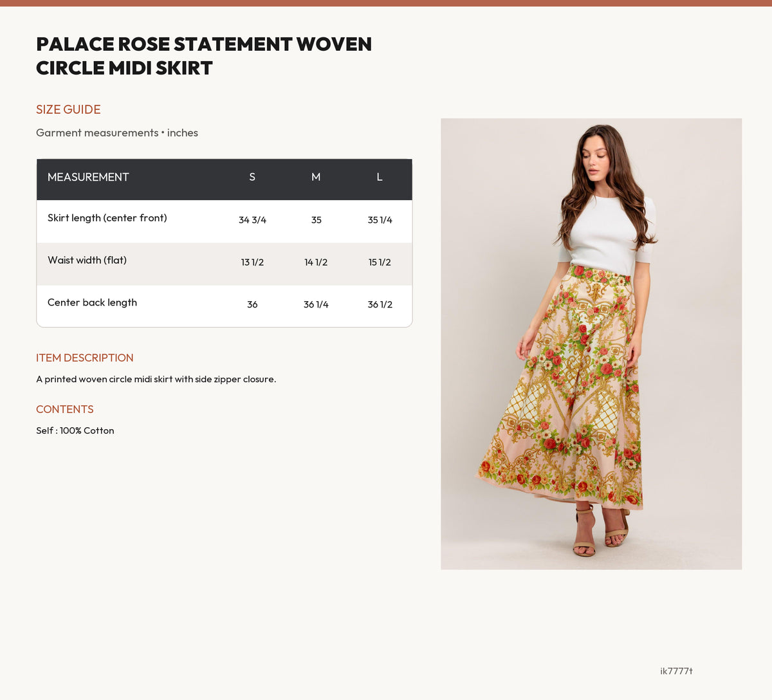The image size is (772, 700).
Task: Click the ik7777t product code
Action: point(676,671)
